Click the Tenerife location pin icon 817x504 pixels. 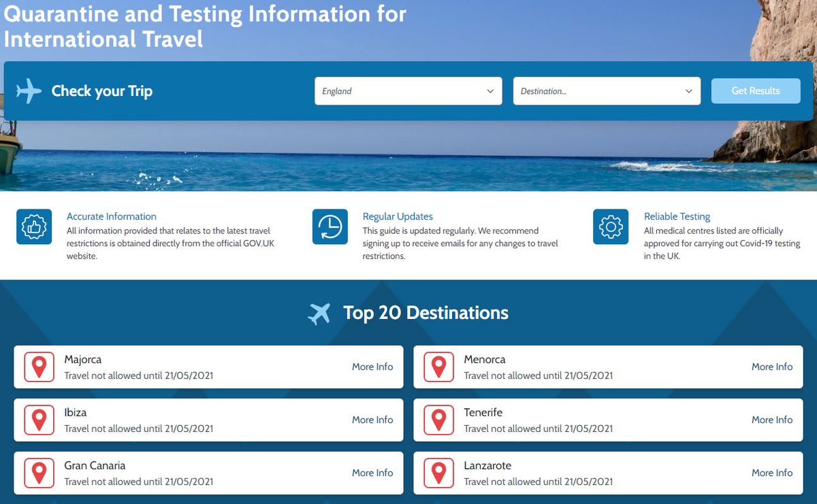tap(439, 420)
